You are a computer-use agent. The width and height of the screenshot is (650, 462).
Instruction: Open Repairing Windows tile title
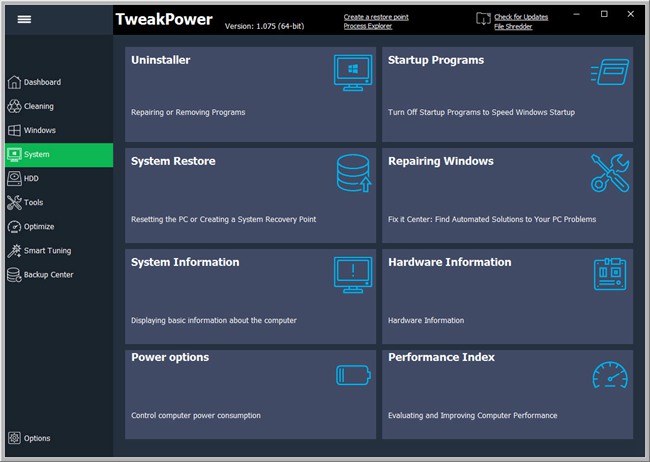click(441, 161)
